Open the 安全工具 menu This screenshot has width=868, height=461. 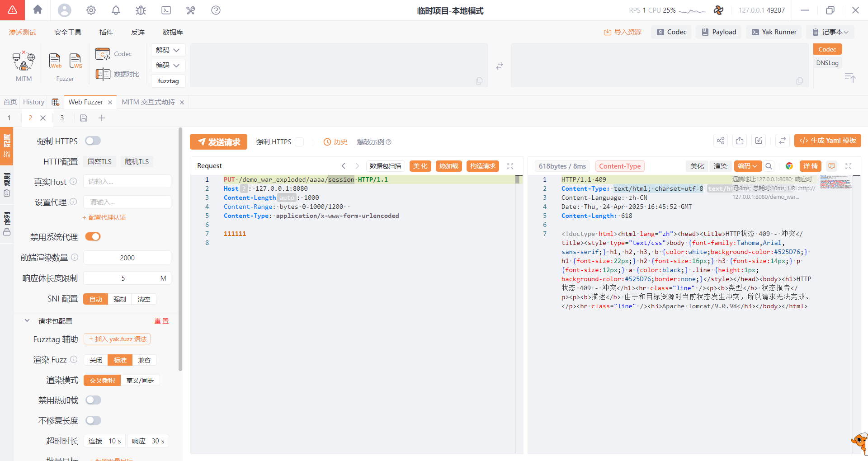coord(68,32)
